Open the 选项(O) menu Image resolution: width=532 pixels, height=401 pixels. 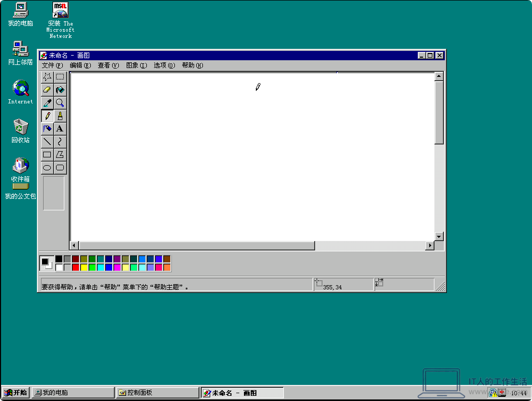164,65
